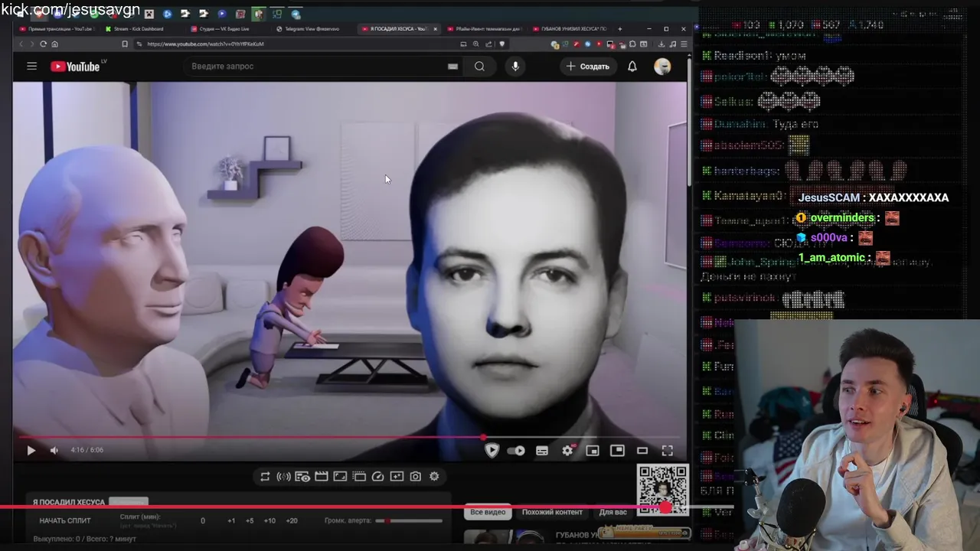Screen dimensions: 980x551
Task: Toggle subtitles in the player
Action: point(542,451)
